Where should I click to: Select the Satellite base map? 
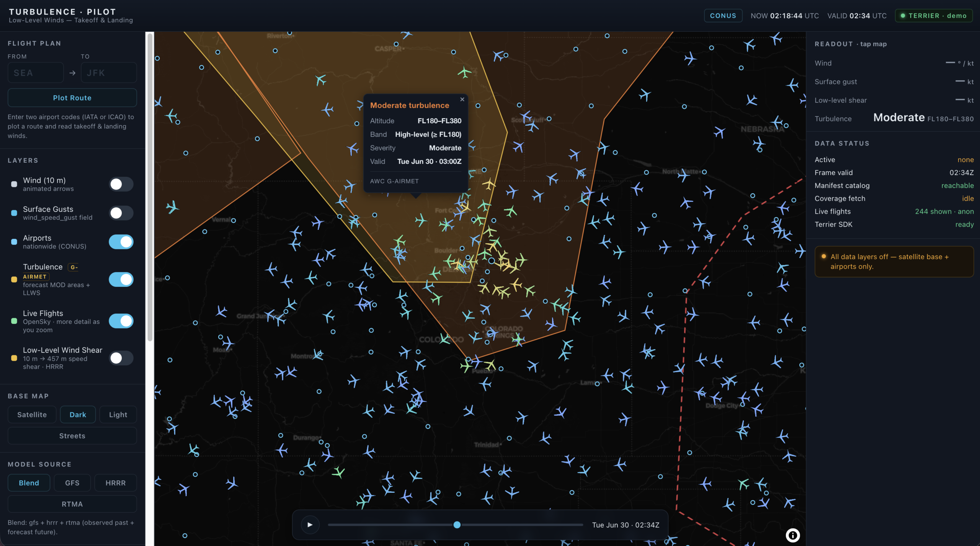pyautogui.click(x=32, y=414)
